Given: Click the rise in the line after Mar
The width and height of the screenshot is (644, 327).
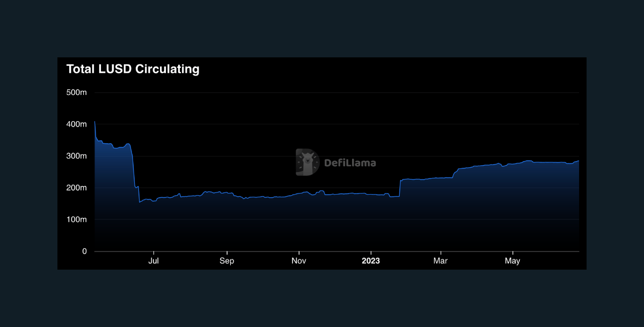Looking at the screenshot, I should [455, 173].
